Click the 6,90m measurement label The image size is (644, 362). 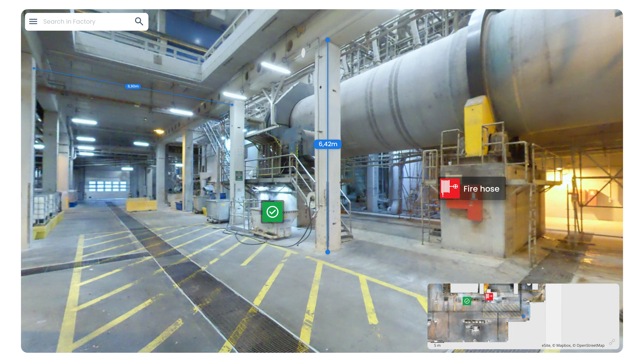point(133,86)
